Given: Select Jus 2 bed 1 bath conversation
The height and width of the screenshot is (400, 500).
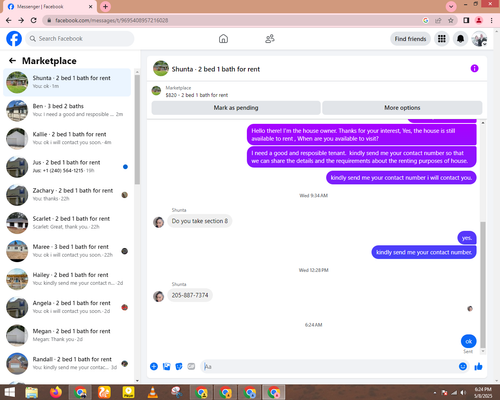Looking at the screenshot, I should click(x=67, y=167).
